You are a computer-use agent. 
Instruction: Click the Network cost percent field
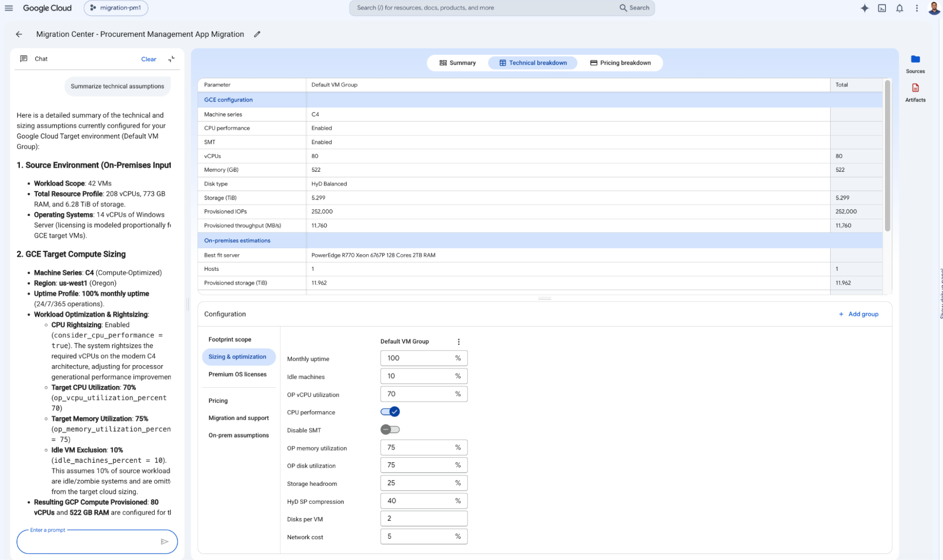tap(424, 536)
